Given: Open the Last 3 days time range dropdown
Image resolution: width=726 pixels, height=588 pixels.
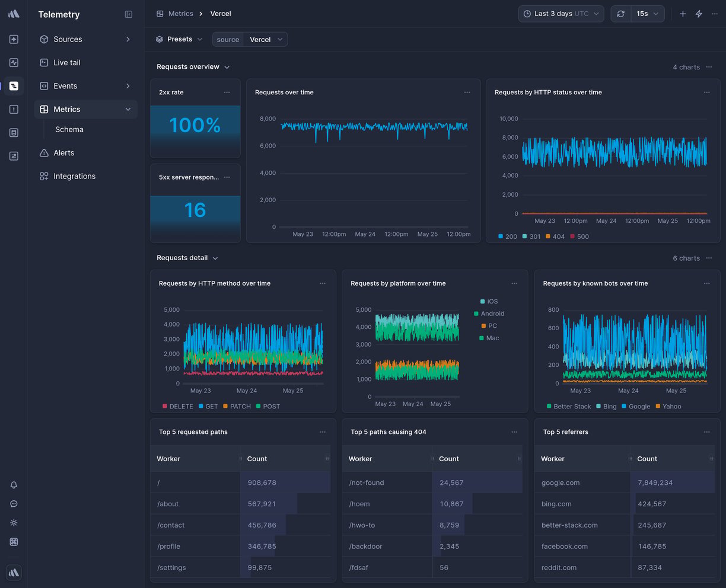Looking at the screenshot, I should (x=561, y=14).
